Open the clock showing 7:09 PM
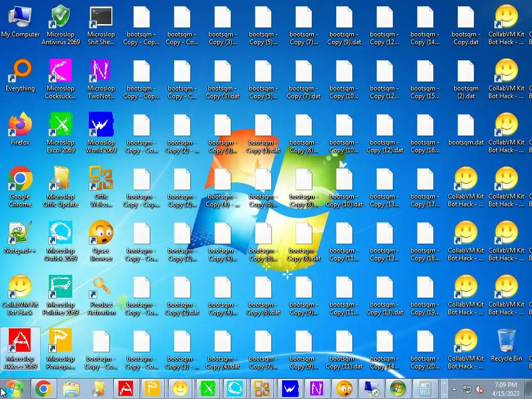This screenshot has width=532, height=399. [x=506, y=389]
